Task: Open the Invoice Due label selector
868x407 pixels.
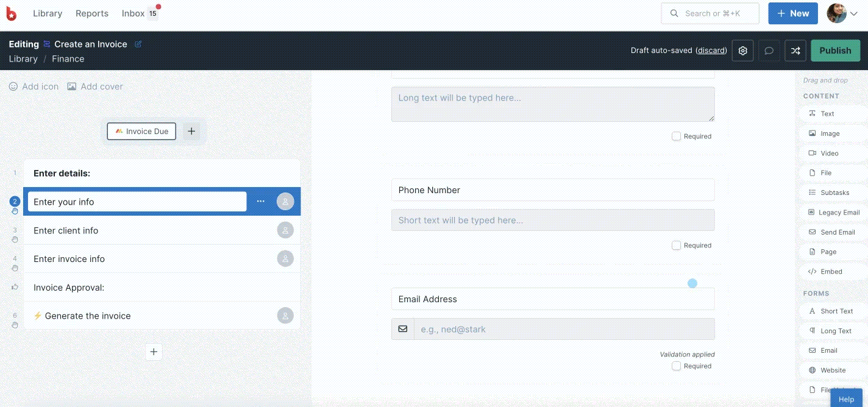Action: point(141,131)
